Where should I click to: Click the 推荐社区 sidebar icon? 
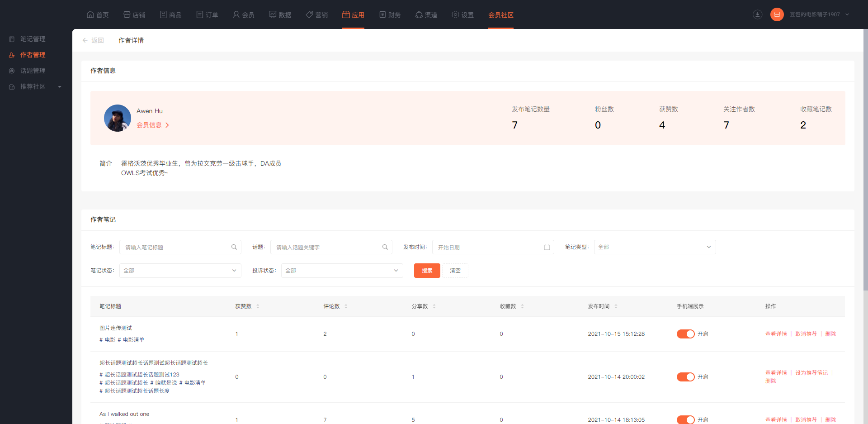12,86
